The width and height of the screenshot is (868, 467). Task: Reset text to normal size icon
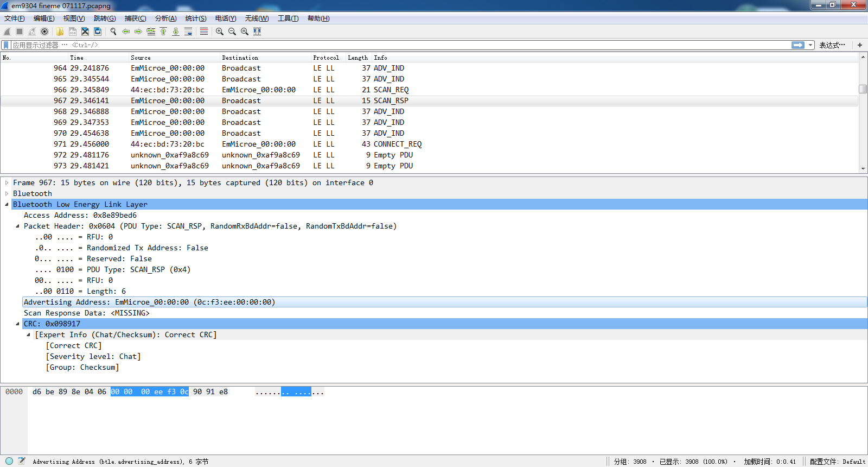pos(245,31)
